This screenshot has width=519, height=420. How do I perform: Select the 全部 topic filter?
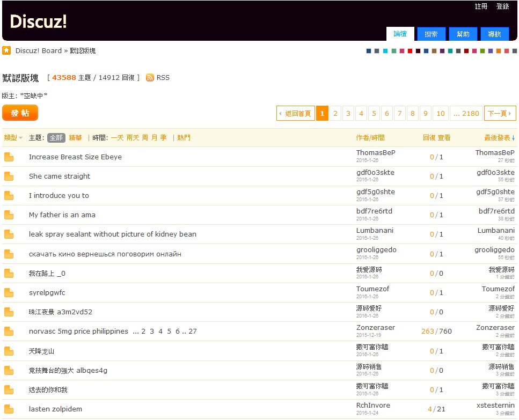click(56, 137)
